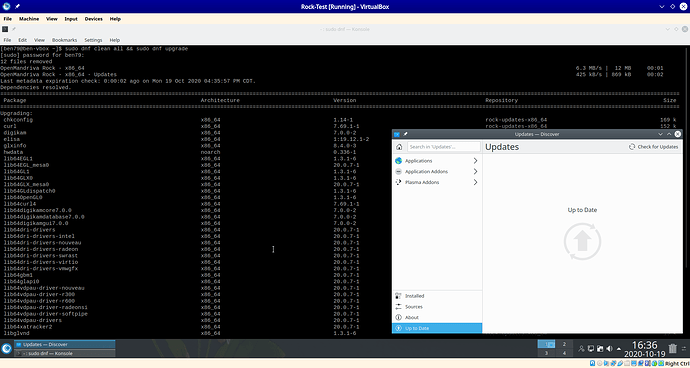Click the VirtualBox audio status icon
Image resolution: width=690 pixels, height=368 pixels.
point(606,364)
